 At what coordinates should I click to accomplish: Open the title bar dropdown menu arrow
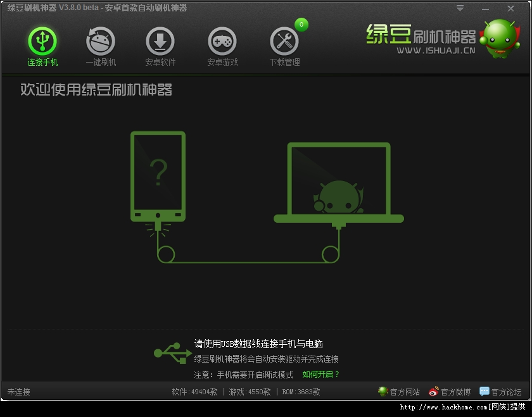[x=460, y=8]
